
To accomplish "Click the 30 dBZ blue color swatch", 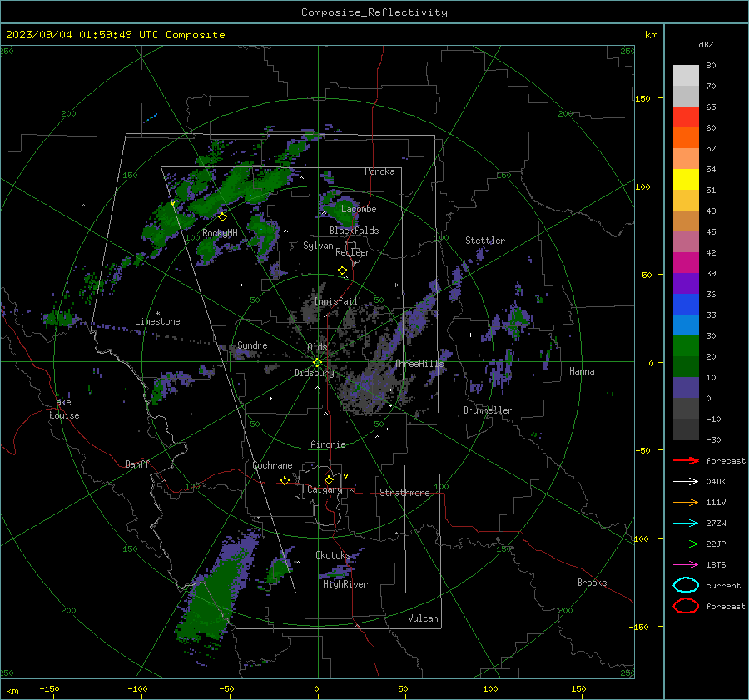I will pos(686,325).
